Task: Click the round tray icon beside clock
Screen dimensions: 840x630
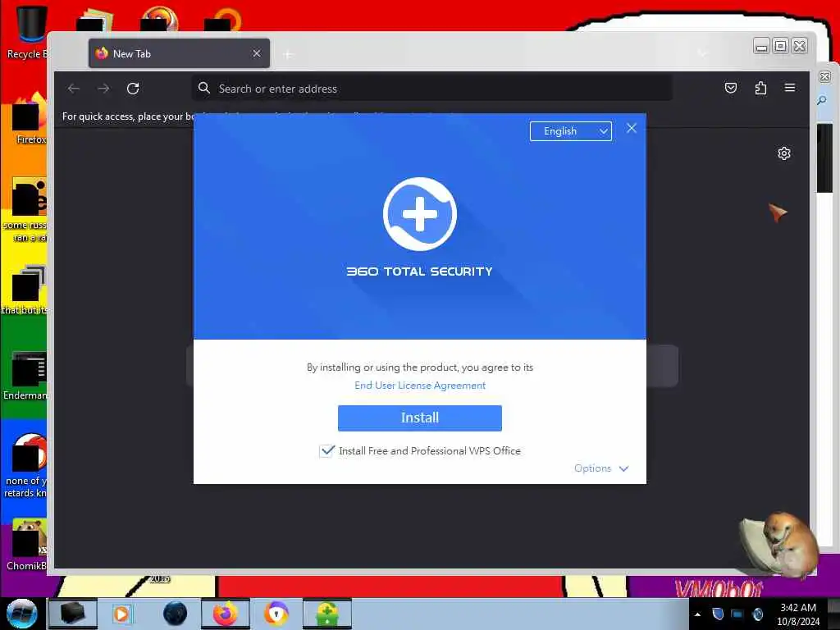Action: click(757, 614)
